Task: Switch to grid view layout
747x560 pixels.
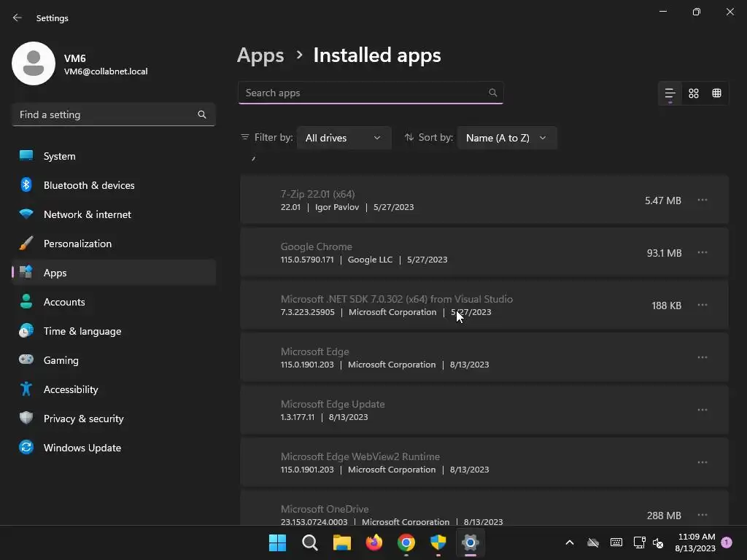Action: coord(694,93)
